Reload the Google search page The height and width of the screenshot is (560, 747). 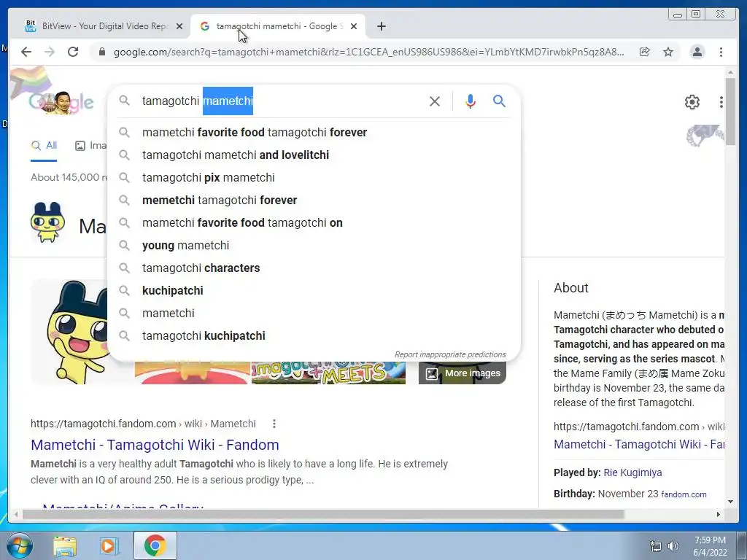coord(73,52)
